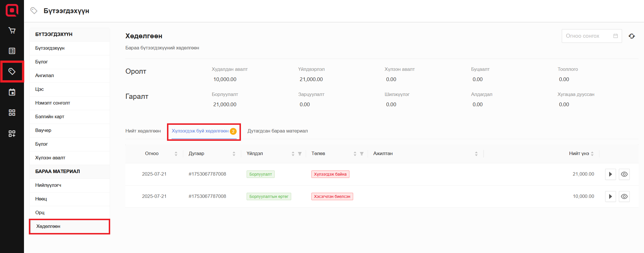Open the filter on the Үйлдэл column
This screenshot has height=253, width=644.
[x=300, y=154]
